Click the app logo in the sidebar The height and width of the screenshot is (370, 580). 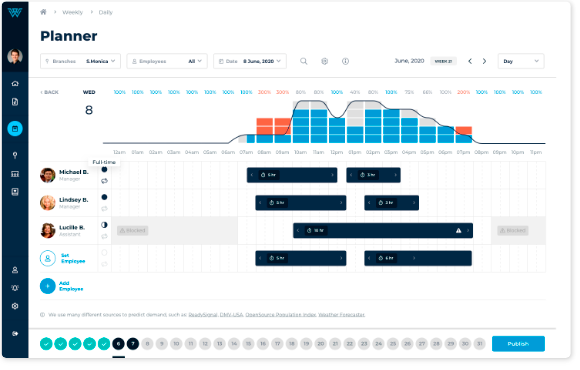pos(15,13)
